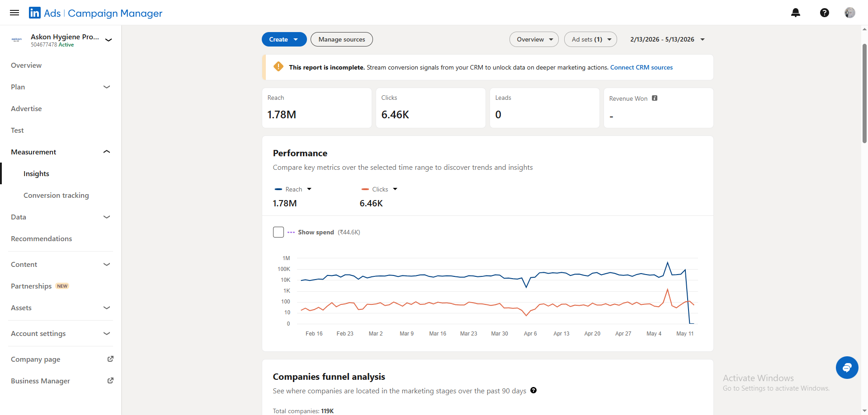The width and height of the screenshot is (868, 415).
Task: Expand the Account settings section
Action: (x=107, y=333)
